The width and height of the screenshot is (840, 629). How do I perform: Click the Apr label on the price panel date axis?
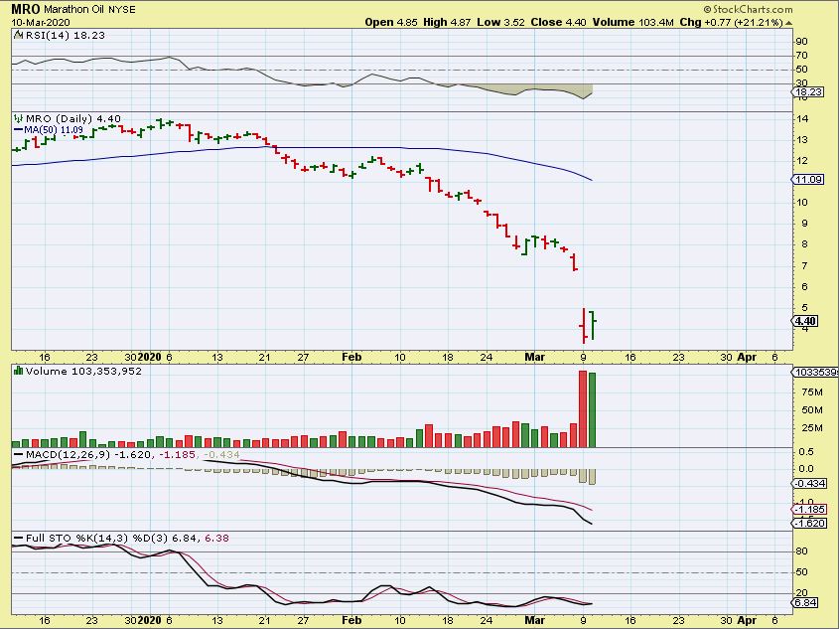[747, 357]
